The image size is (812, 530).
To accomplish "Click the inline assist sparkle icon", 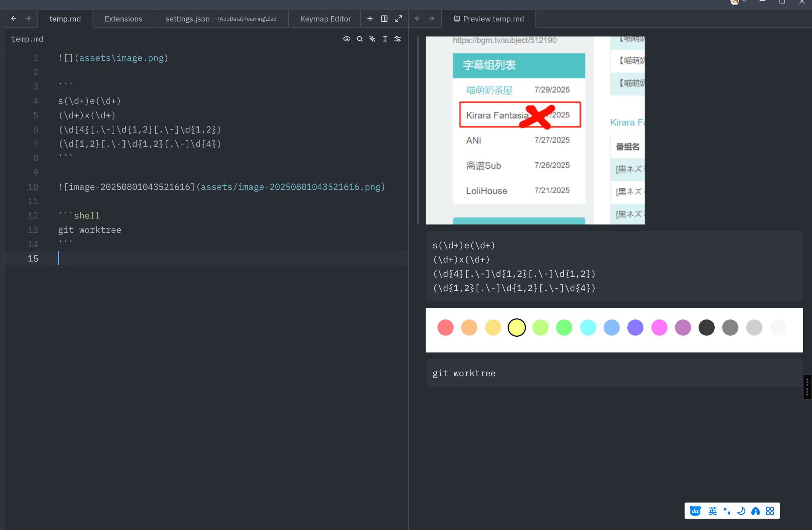I will pyautogui.click(x=372, y=39).
